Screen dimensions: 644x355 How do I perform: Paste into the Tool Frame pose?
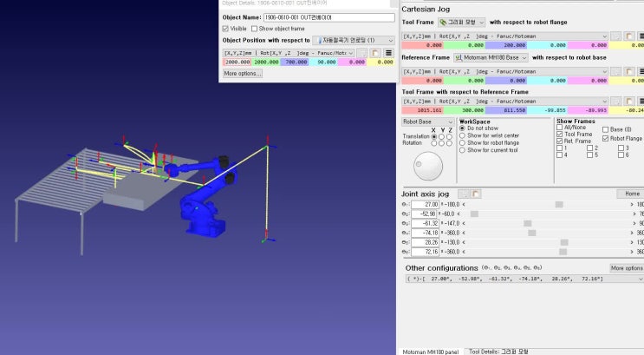coord(628,36)
